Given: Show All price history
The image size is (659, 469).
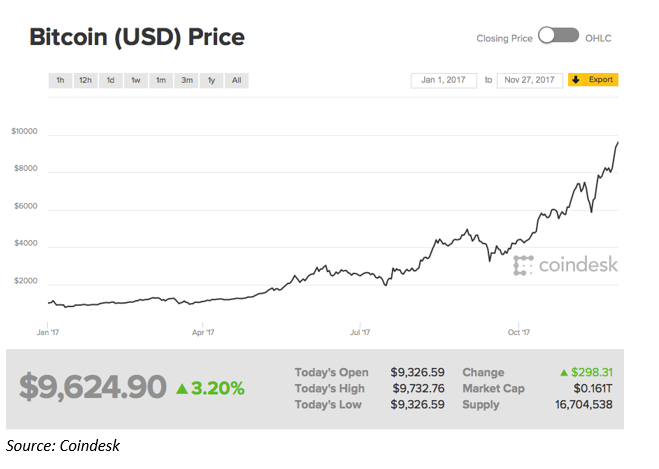Looking at the screenshot, I should [237, 80].
